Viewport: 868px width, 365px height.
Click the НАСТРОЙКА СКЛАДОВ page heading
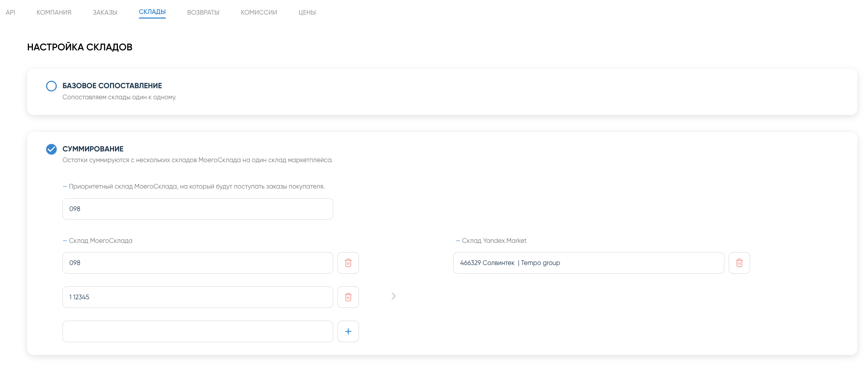tap(80, 47)
